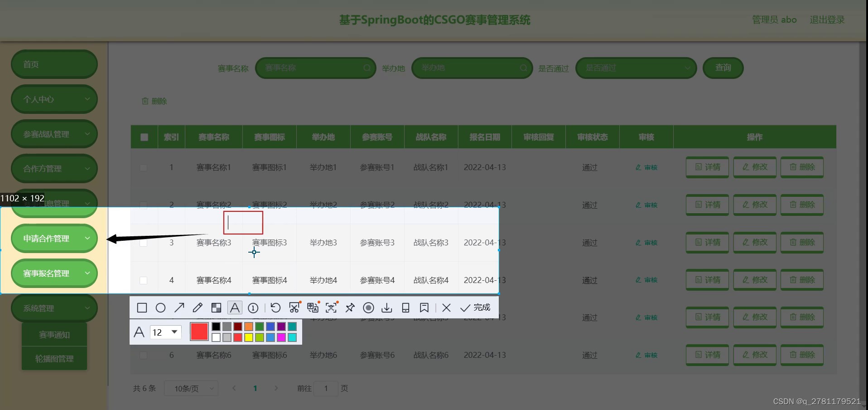Click 删除 for 赛事名称4 row
Screen dimensions: 868x410
[x=802, y=280]
